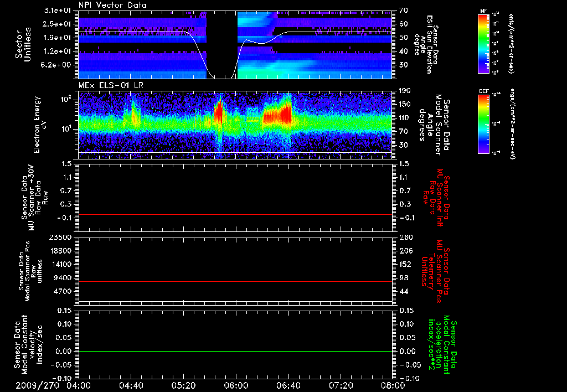Click the 04:00 time axis label
567x392 pixels.
[x=79, y=385]
